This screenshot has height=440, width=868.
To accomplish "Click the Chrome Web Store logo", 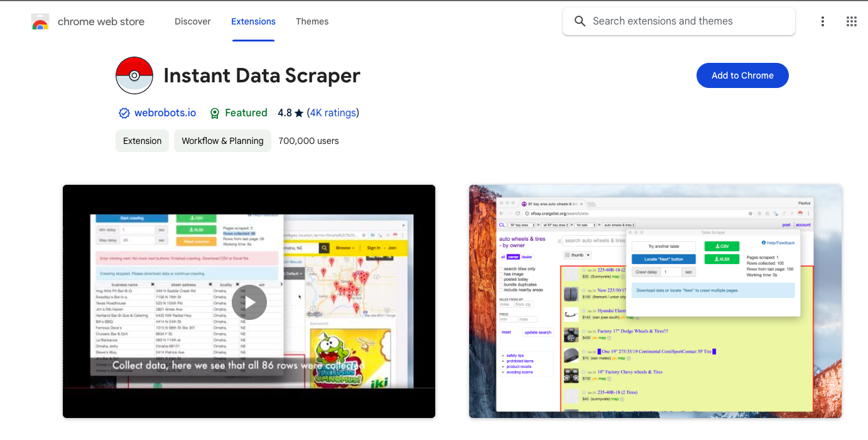I will pos(40,22).
